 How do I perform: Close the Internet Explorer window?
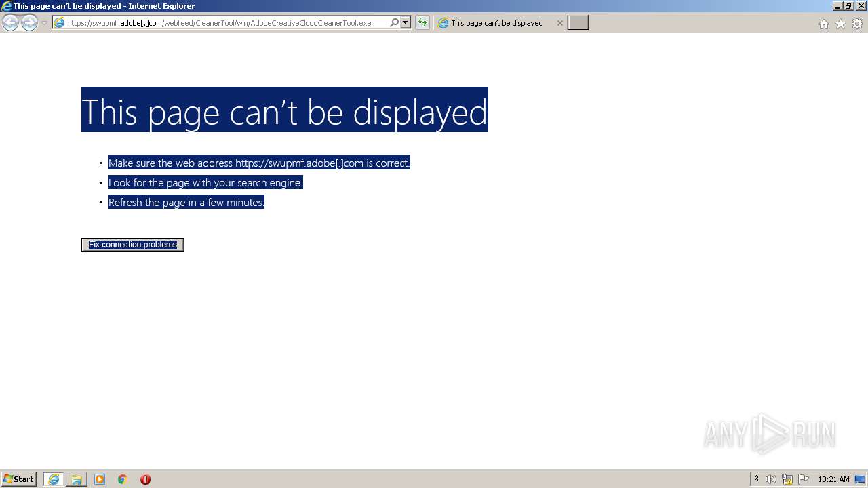(861, 6)
